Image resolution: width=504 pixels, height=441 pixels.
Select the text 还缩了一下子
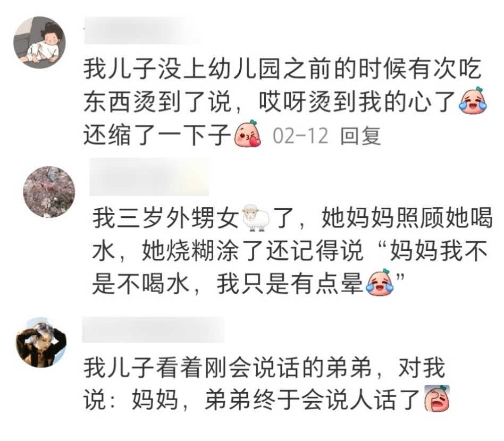pyautogui.click(x=158, y=135)
